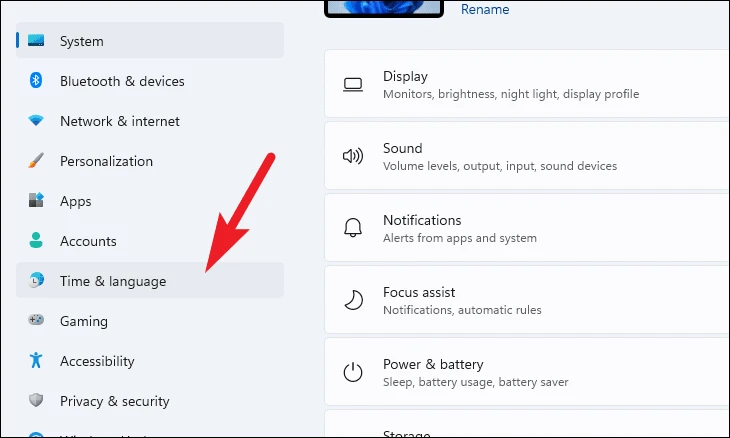Click the Wi-Fi network icon

coord(36,121)
